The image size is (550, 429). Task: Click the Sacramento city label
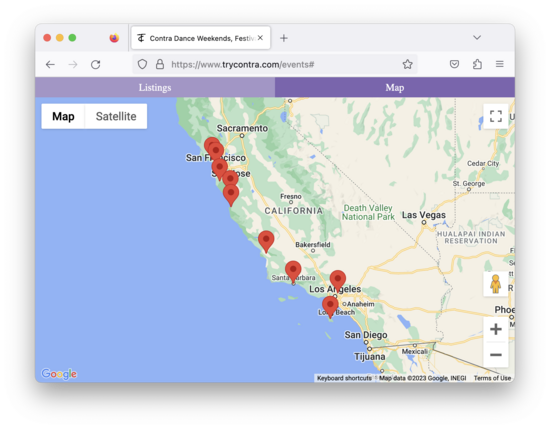pyautogui.click(x=242, y=128)
